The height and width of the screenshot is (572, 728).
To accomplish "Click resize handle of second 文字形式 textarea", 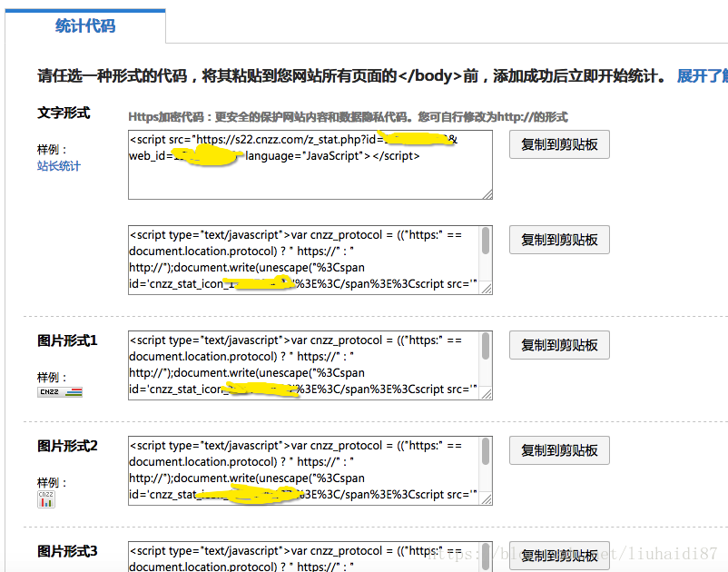I will [x=487, y=289].
